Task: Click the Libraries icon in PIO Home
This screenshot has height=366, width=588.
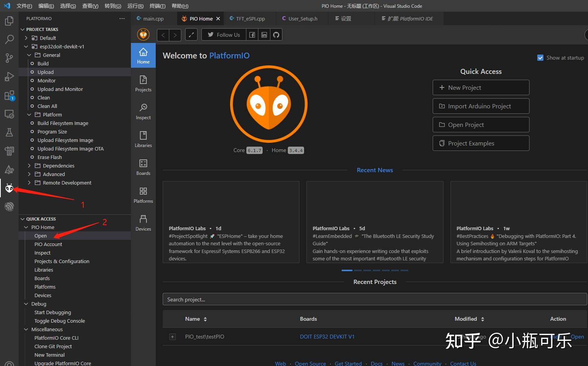Action: (143, 139)
